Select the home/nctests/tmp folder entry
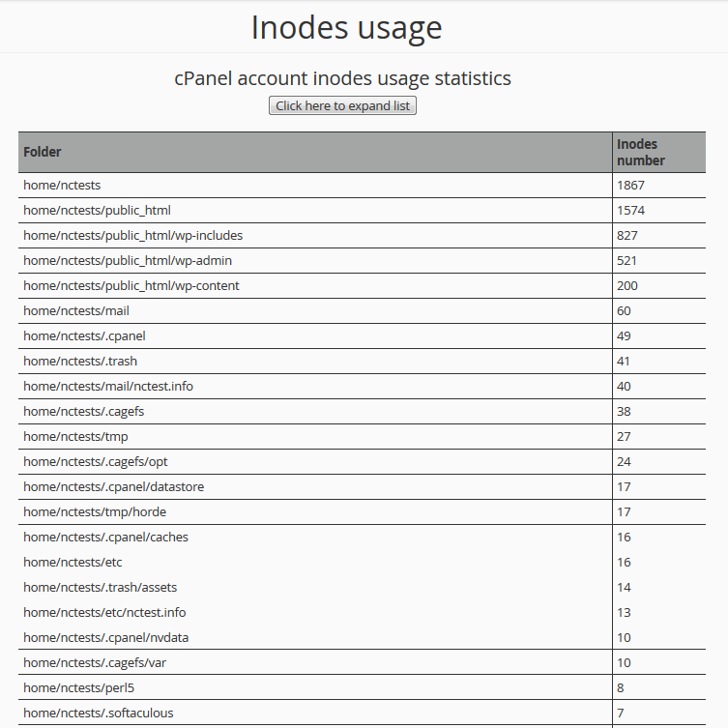The width and height of the screenshot is (728, 728). pos(363,436)
